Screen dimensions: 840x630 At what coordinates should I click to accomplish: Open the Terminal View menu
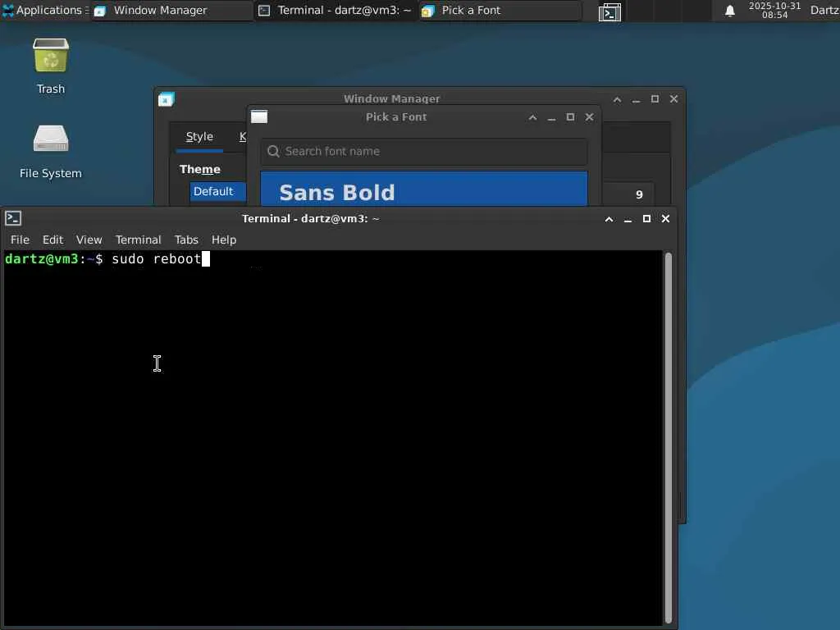pos(89,240)
